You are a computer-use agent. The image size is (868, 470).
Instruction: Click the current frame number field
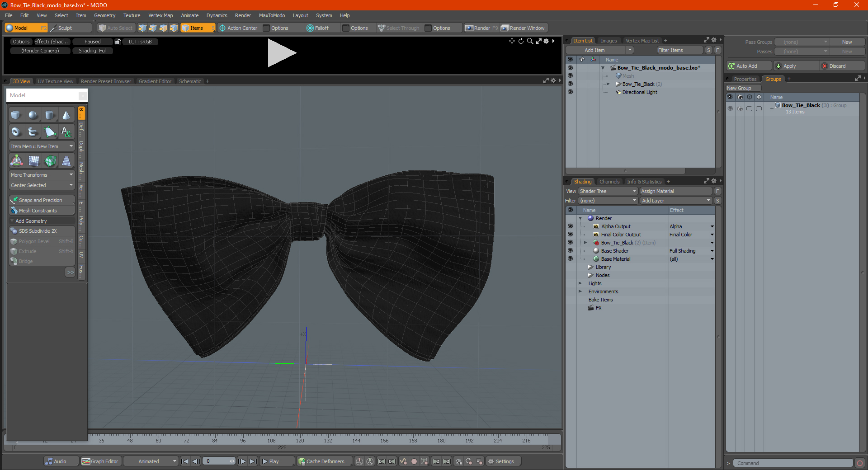(216, 461)
